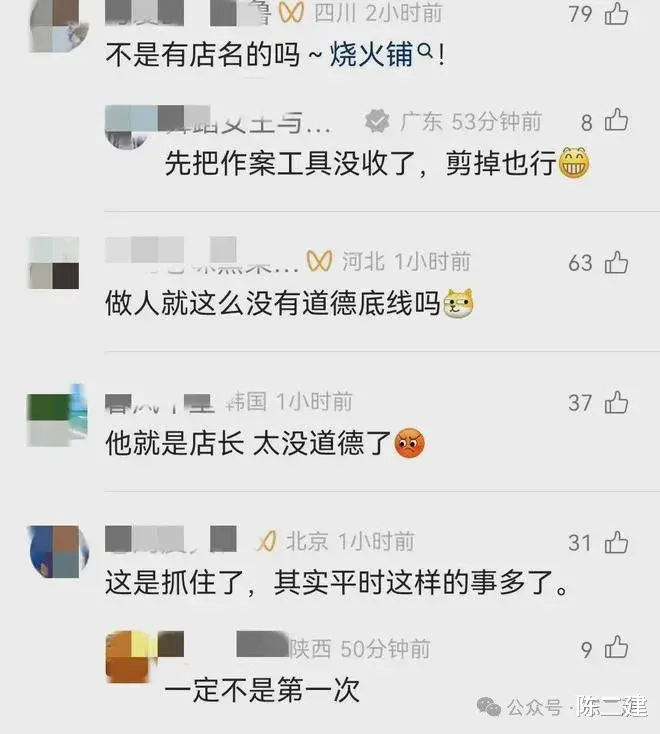Like the Shaanxi reply with 9 likes

click(x=616, y=647)
